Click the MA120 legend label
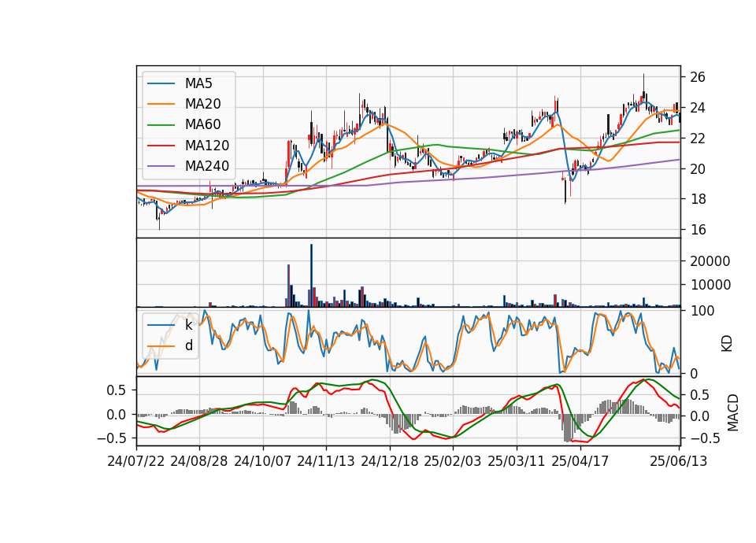Viewport: 756px width, 543px height. click(x=207, y=146)
